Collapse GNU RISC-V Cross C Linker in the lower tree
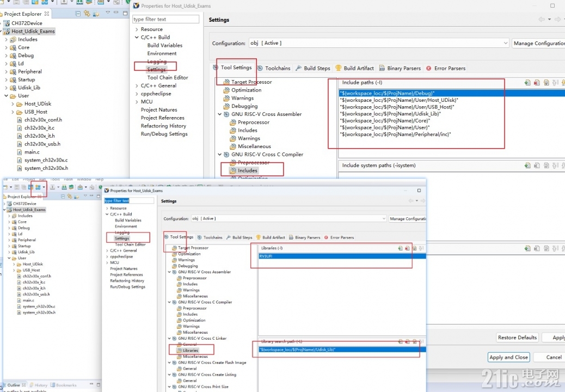Screen dimensions: 565x392 click(x=169, y=338)
